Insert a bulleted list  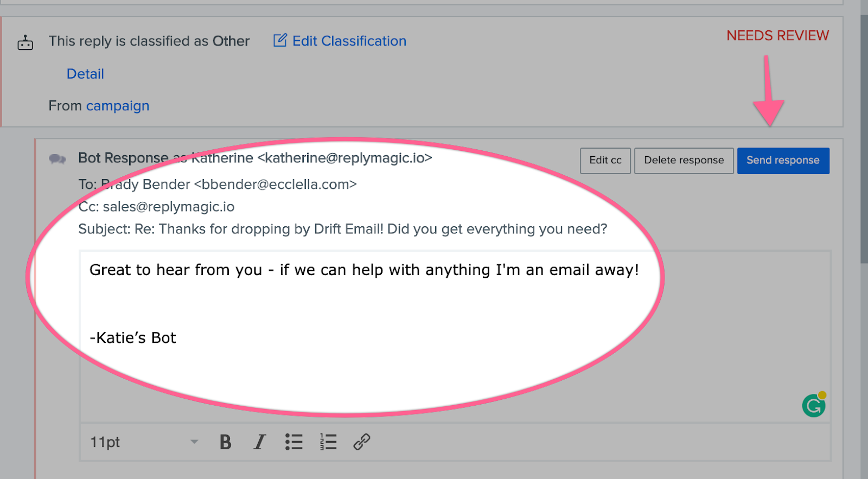(294, 442)
